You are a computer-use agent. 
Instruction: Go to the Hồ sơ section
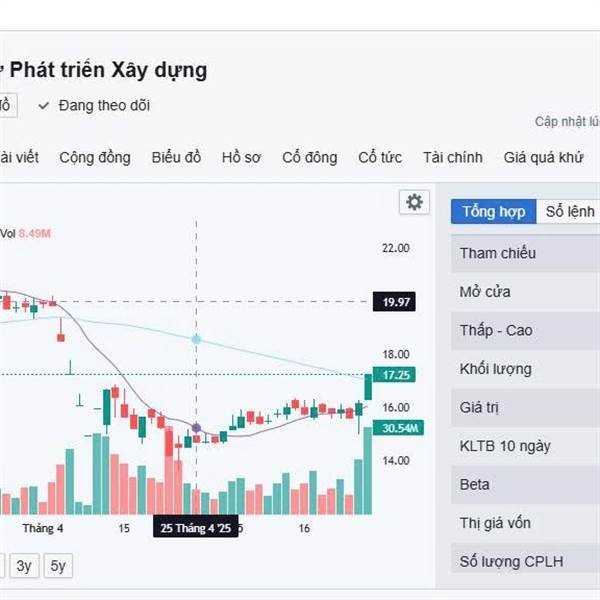click(x=241, y=157)
